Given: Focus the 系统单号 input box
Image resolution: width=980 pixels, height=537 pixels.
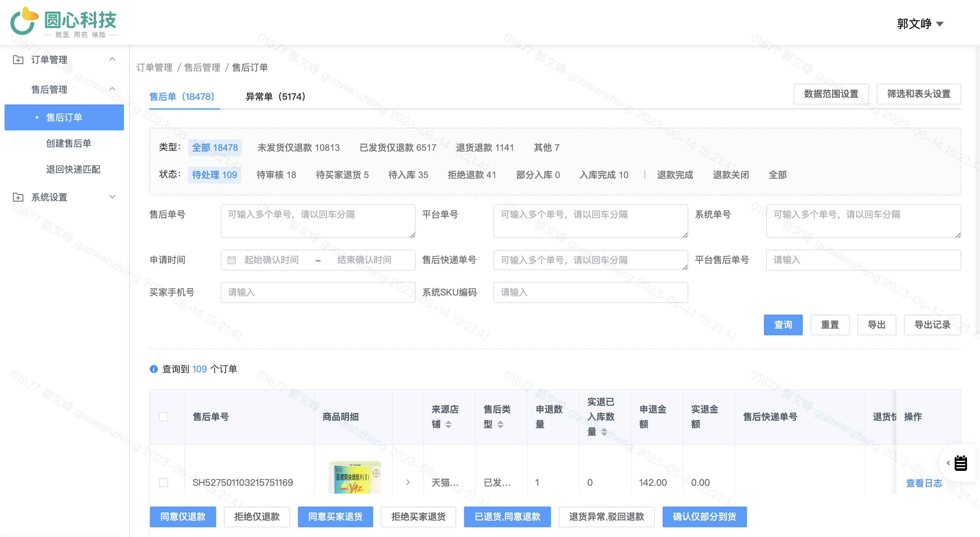Looking at the screenshot, I should point(864,221).
